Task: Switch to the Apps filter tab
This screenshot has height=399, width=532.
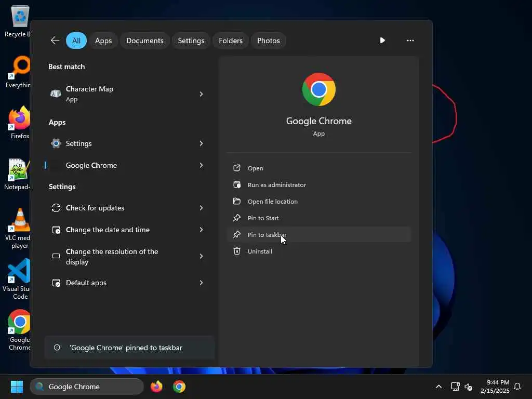Action: pos(103,41)
